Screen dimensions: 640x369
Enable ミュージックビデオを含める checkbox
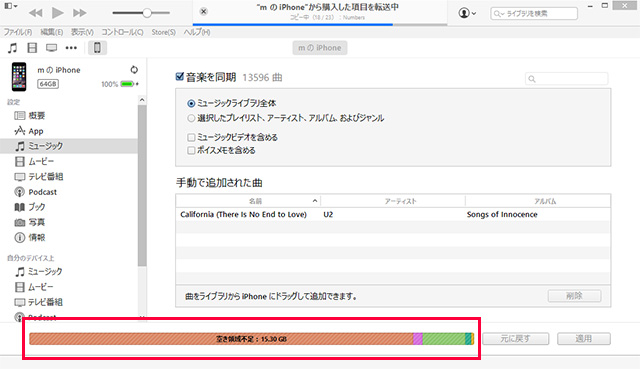pyautogui.click(x=191, y=137)
